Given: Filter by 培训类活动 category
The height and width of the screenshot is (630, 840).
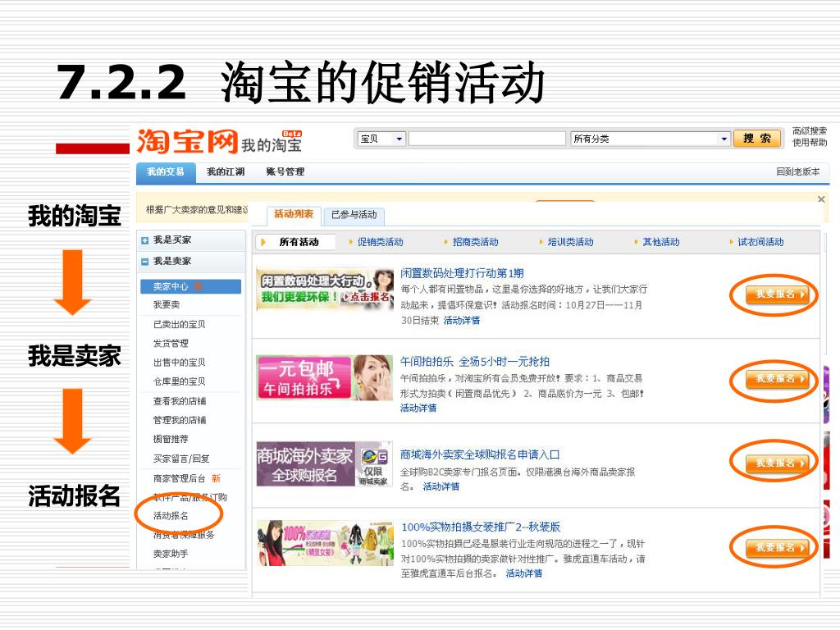Looking at the screenshot, I should (571, 242).
